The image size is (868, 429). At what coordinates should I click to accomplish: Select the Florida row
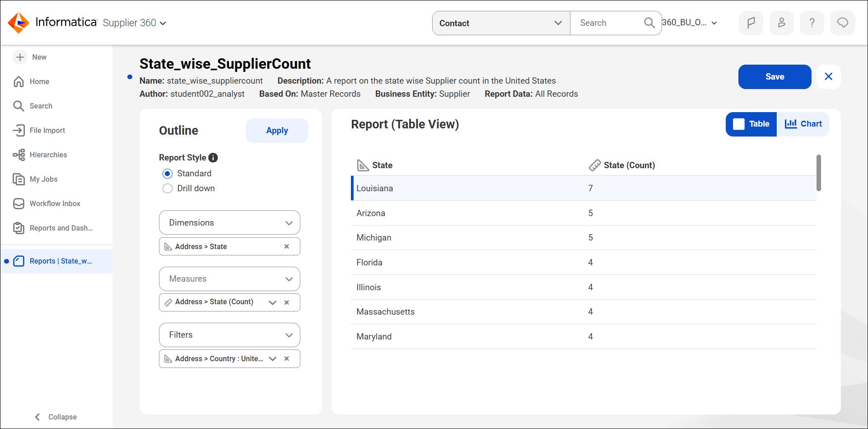coord(583,262)
